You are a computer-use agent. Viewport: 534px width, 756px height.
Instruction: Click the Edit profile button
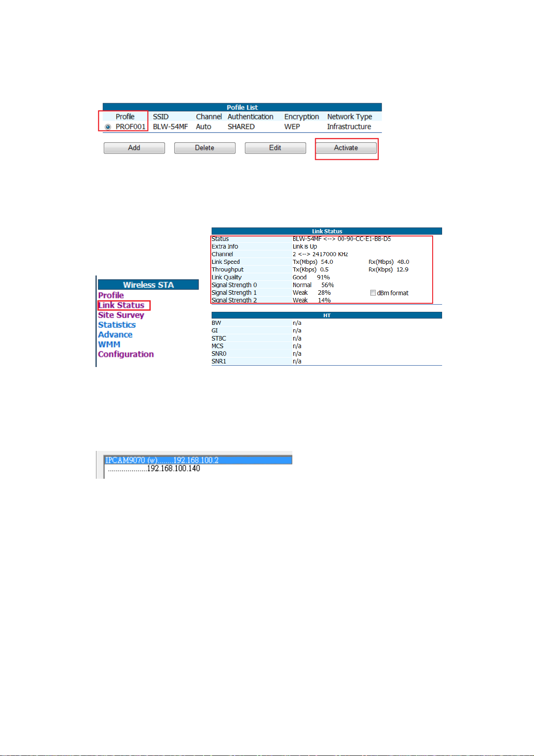275,148
